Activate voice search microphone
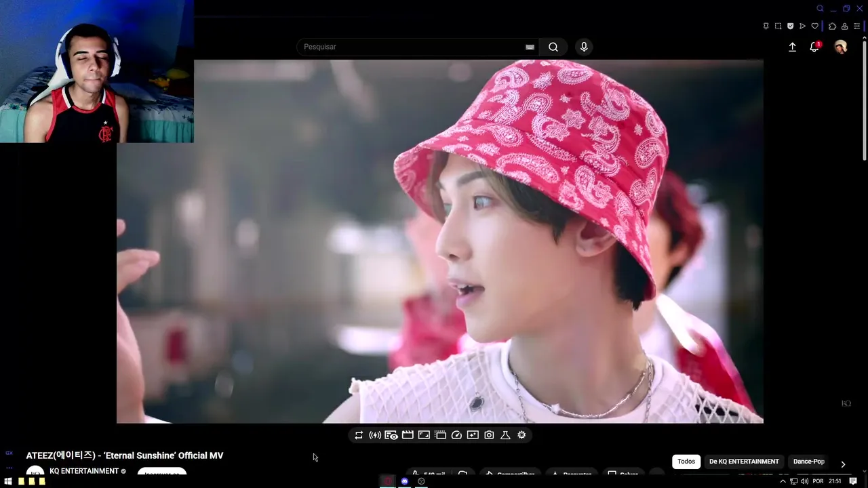The image size is (868, 488). pyautogui.click(x=584, y=47)
